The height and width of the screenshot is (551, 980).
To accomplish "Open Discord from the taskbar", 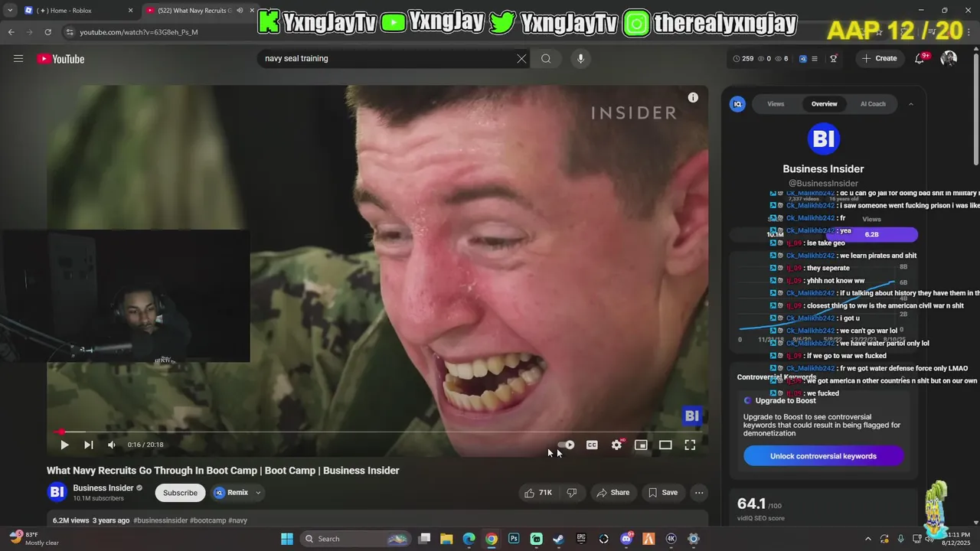I will 626,539.
